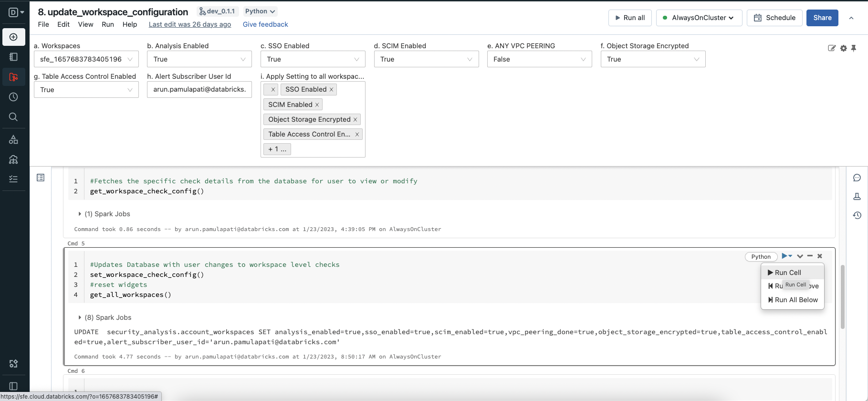Open the Search magnifier icon in sidebar
Screen dimensions: 868x401
(13, 117)
